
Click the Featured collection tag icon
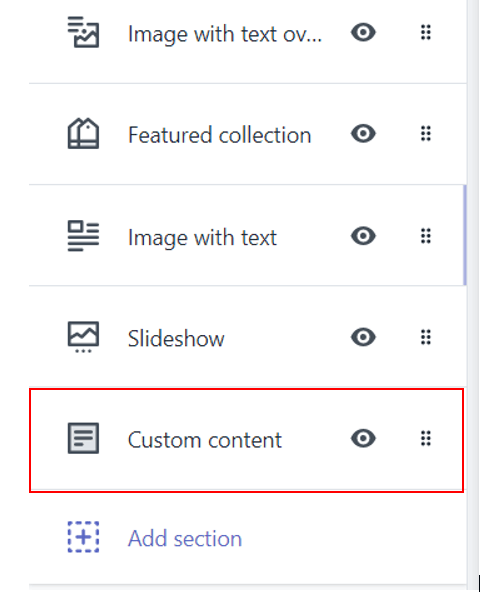tap(83, 134)
